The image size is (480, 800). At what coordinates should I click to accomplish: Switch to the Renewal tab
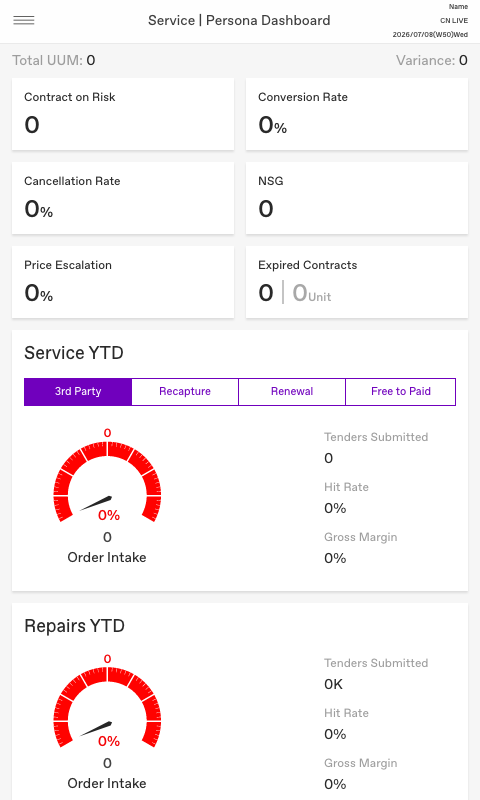point(292,391)
